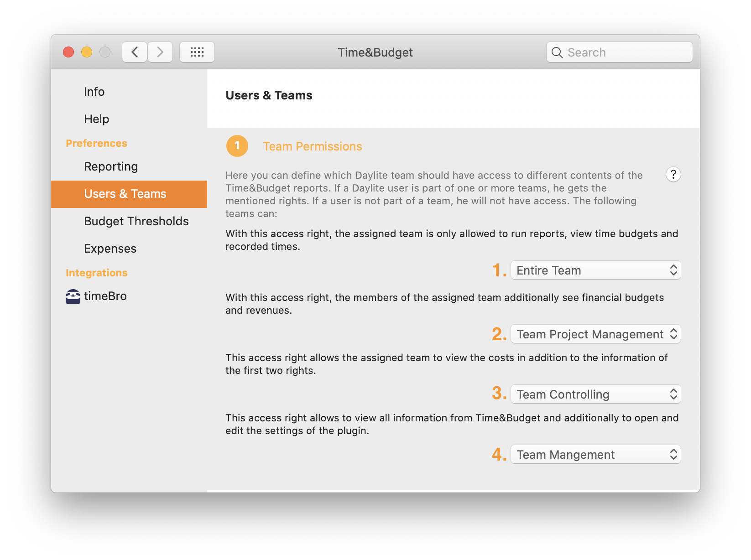Open the Help sidebar item
The width and height of the screenshot is (751, 560).
129,119
